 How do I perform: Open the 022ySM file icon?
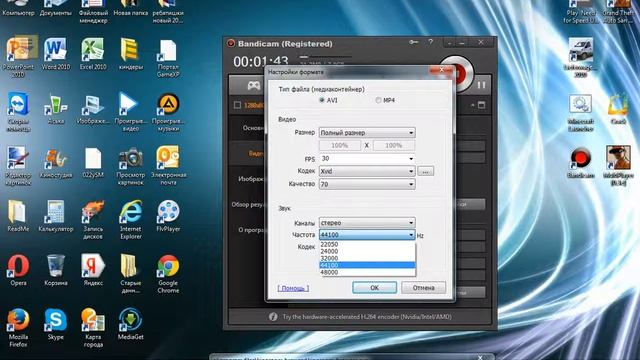(x=93, y=162)
